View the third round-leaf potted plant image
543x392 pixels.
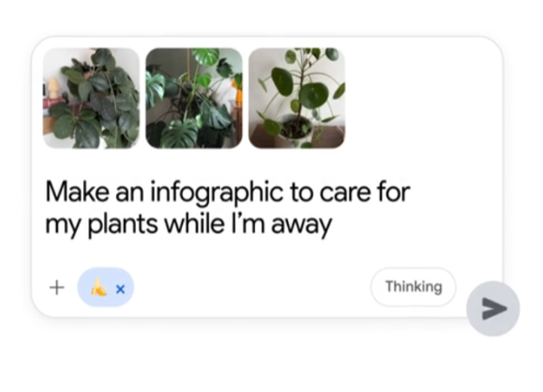coord(297,98)
